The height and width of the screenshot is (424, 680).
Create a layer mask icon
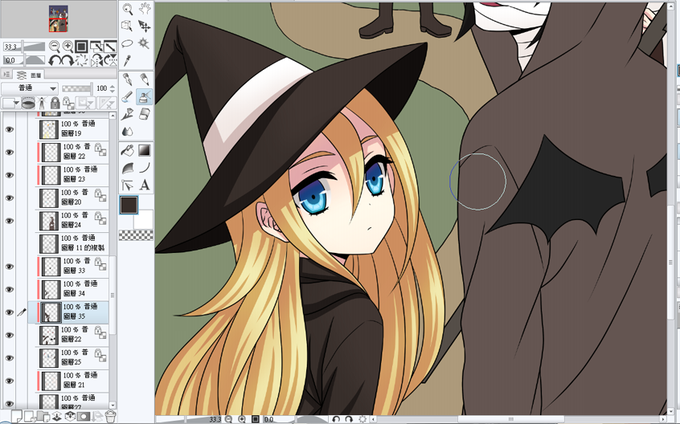(83, 417)
